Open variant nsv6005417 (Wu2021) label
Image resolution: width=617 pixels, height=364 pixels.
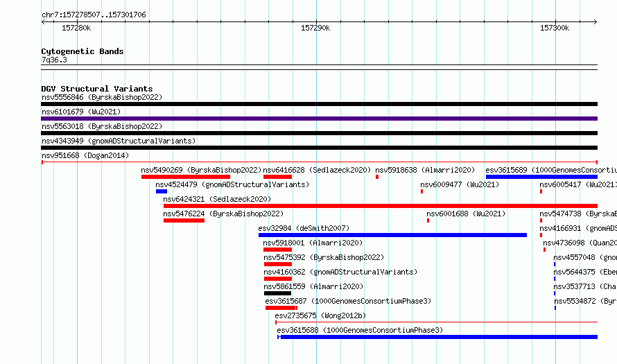(x=578, y=184)
